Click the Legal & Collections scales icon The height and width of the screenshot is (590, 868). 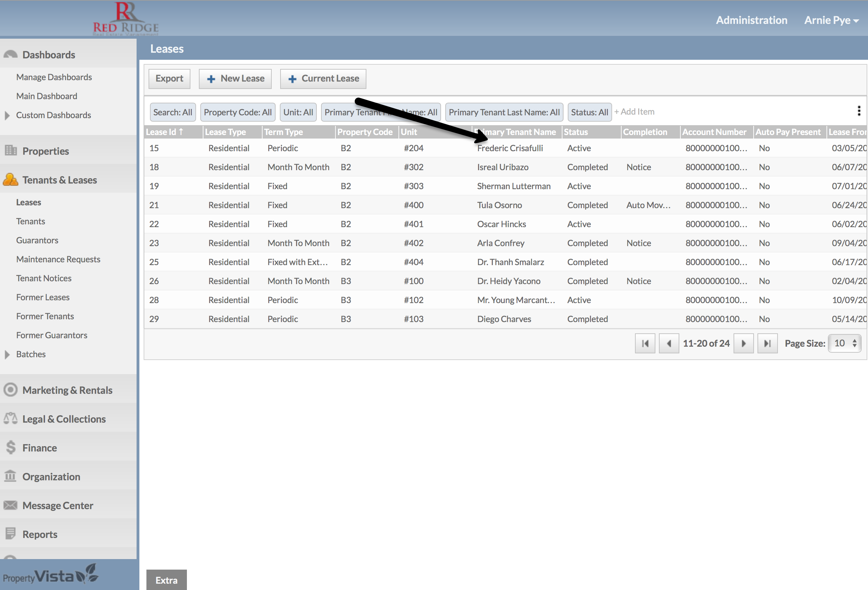pyautogui.click(x=11, y=418)
